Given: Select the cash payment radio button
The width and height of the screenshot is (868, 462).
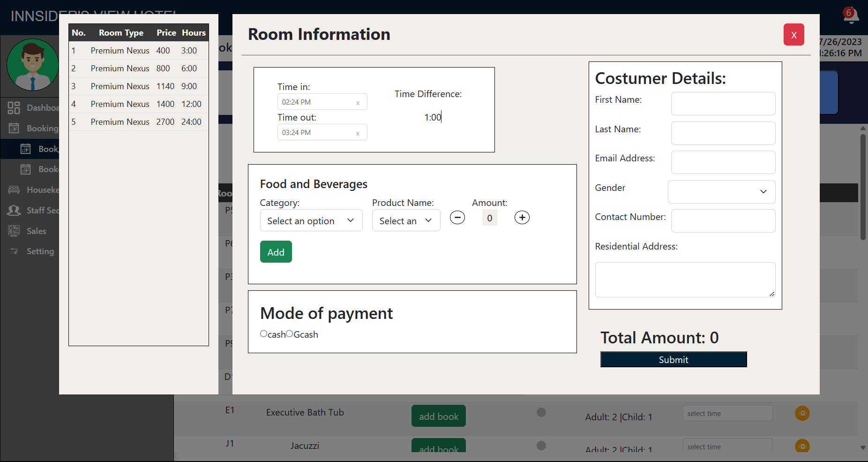Looking at the screenshot, I should tap(263, 333).
